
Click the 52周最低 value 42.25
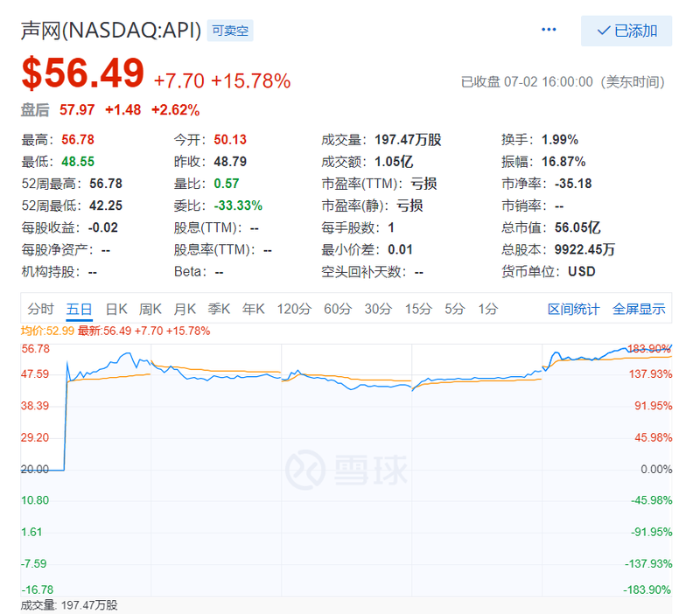point(106,206)
